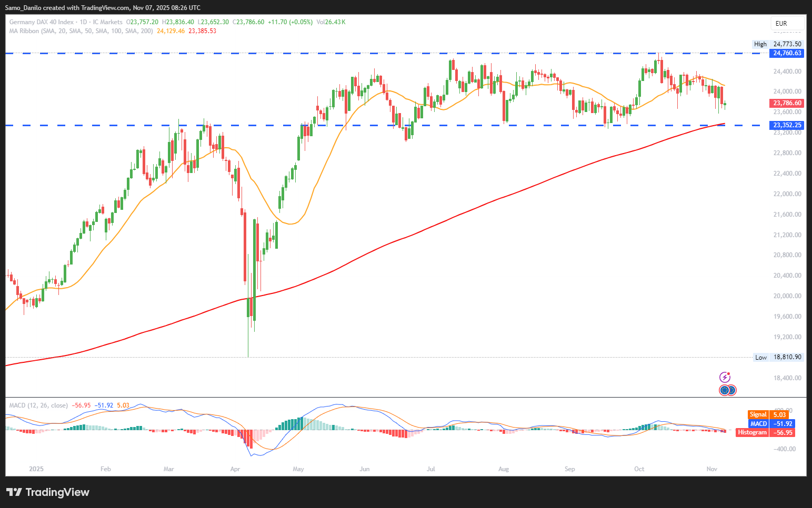This screenshot has width=812, height=508.
Task: Select the MACD (12, 26, close) legend
Action: pyautogui.click(x=38, y=405)
